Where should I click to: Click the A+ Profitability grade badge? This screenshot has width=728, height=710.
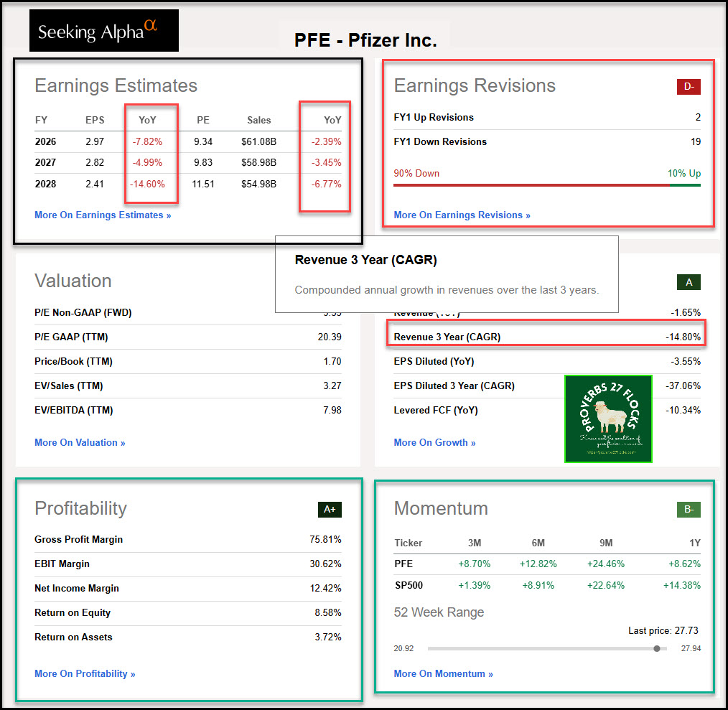(330, 510)
